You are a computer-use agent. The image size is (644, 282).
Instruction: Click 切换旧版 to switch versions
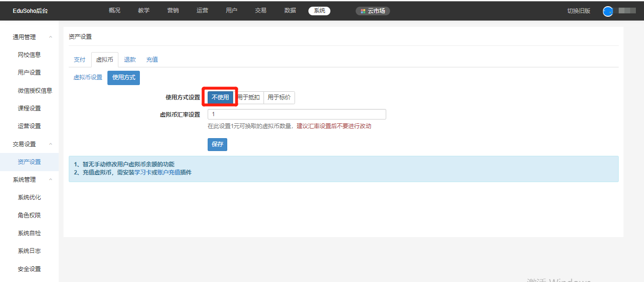tap(579, 11)
